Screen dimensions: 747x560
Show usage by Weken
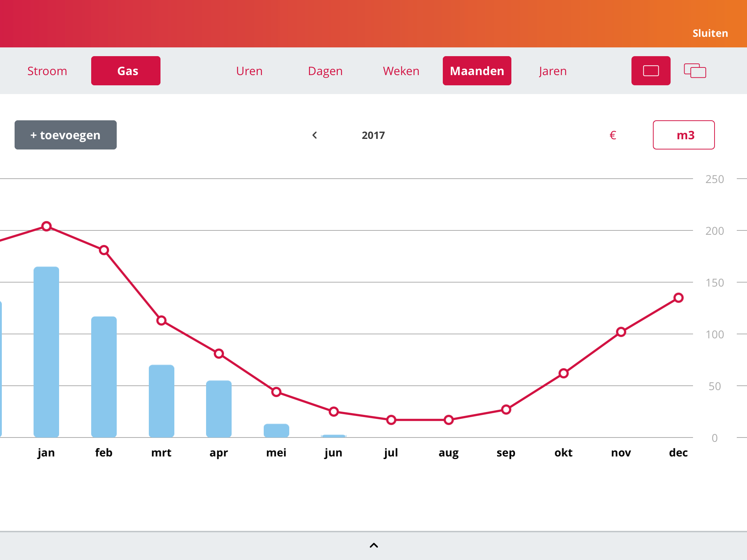click(x=401, y=71)
